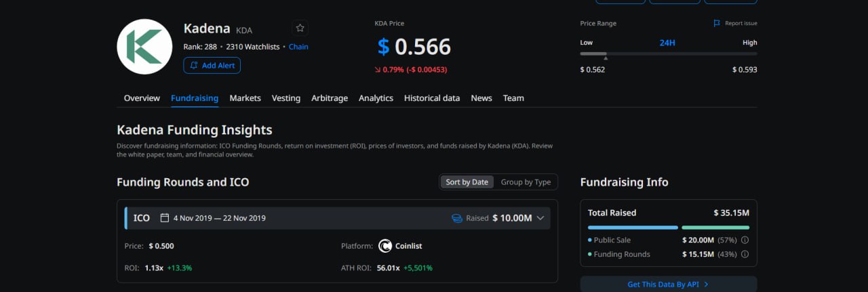Click the $ 0.593 high price value
The image size is (868, 292).
745,69
